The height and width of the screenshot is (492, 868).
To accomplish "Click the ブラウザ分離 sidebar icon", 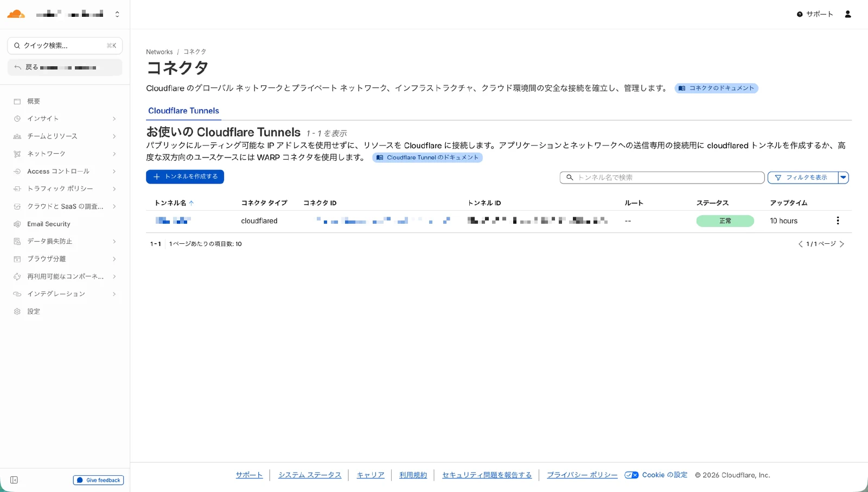I will click(17, 258).
